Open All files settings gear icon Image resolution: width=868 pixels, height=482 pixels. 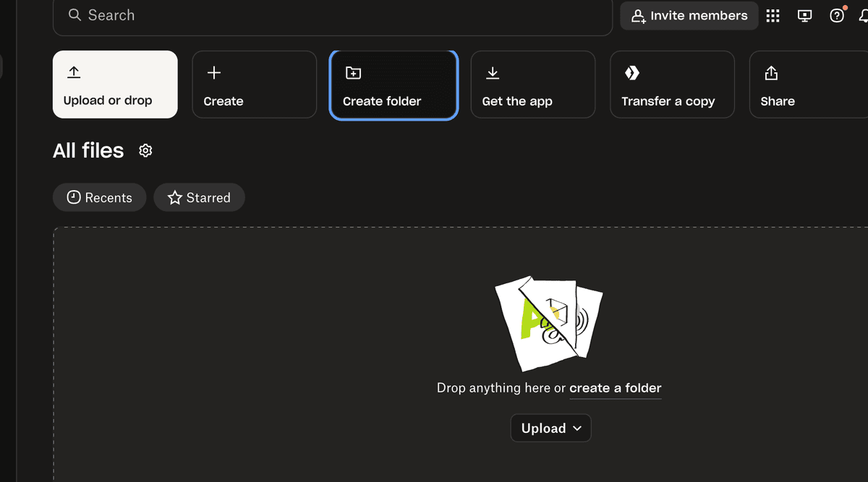tap(145, 150)
